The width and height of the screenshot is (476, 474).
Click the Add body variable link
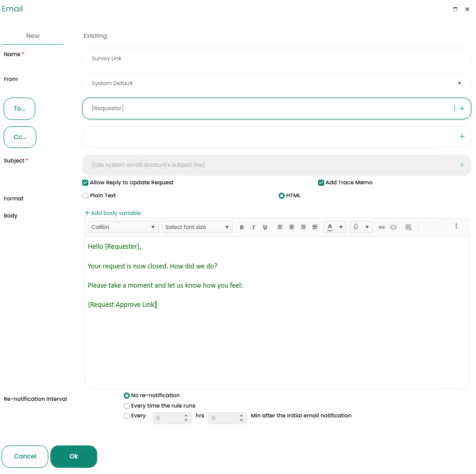(113, 213)
